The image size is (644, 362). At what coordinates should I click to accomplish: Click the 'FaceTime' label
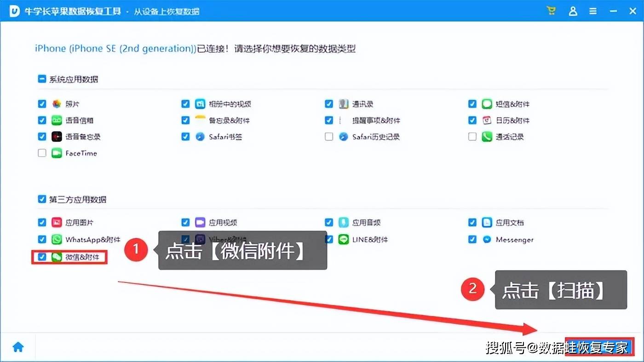coord(81,153)
